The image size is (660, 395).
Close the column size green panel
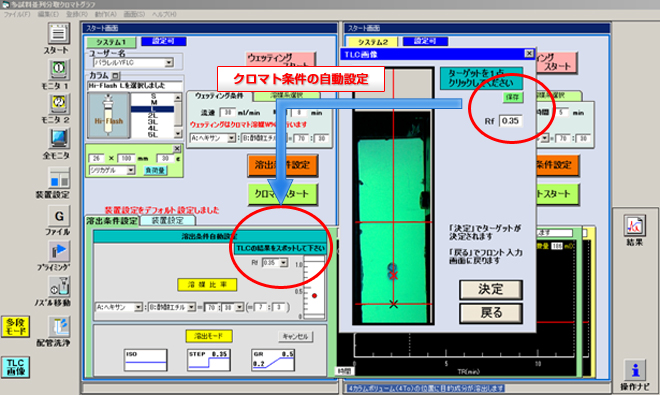(177, 148)
